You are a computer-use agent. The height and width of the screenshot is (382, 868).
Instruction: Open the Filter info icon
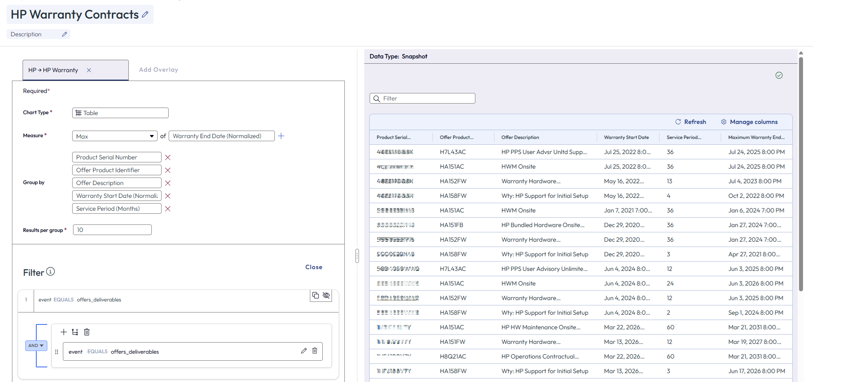coord(50,271)
